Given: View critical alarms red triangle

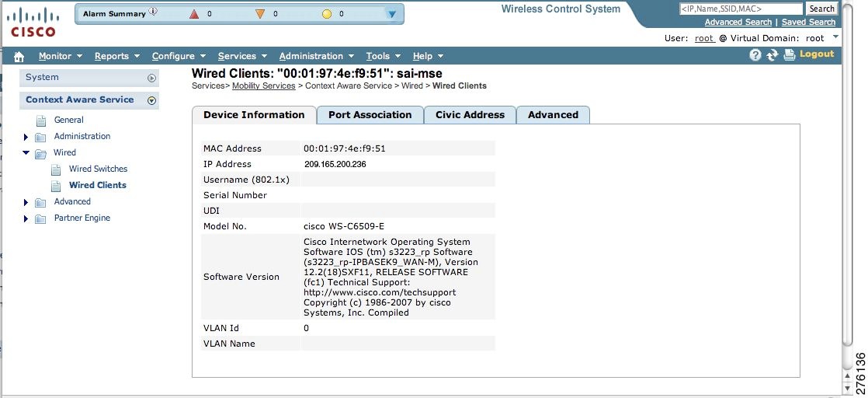Looking at the screenshot, I should click(194, 14).
